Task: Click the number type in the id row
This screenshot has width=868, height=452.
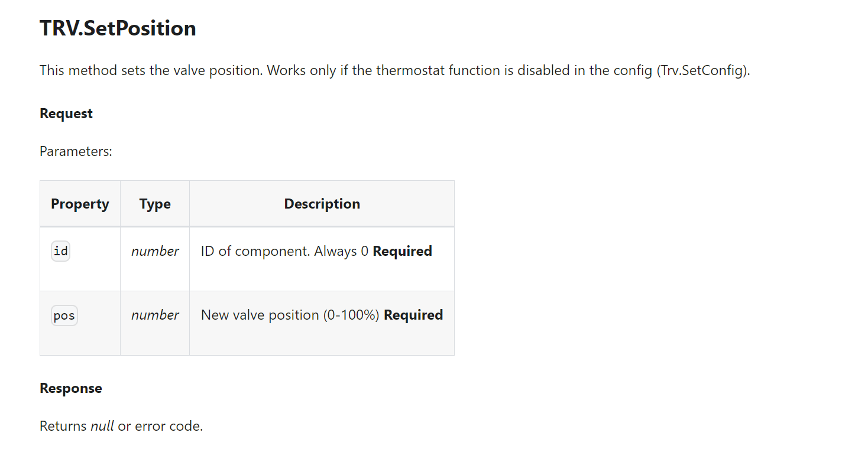Action: click(155, 251)
